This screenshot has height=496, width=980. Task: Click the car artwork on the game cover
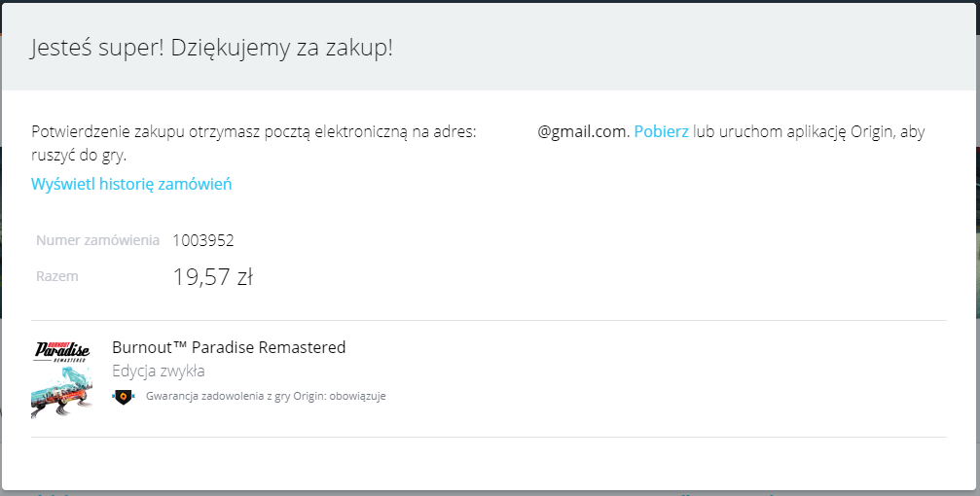[x=62, y=392]
